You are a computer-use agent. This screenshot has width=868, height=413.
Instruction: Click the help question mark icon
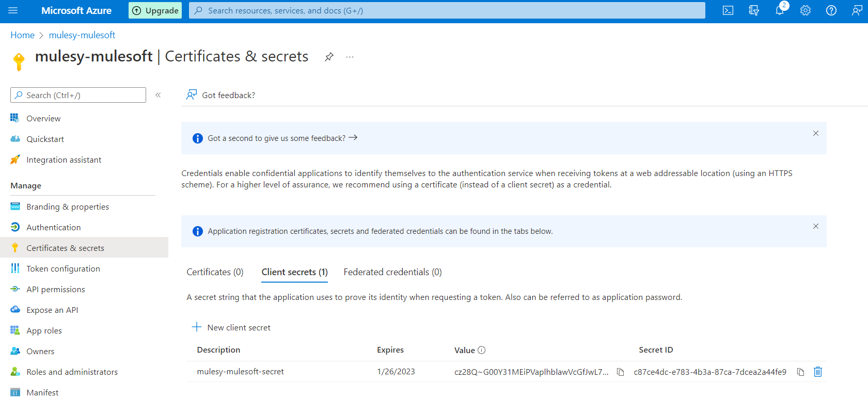831,10
